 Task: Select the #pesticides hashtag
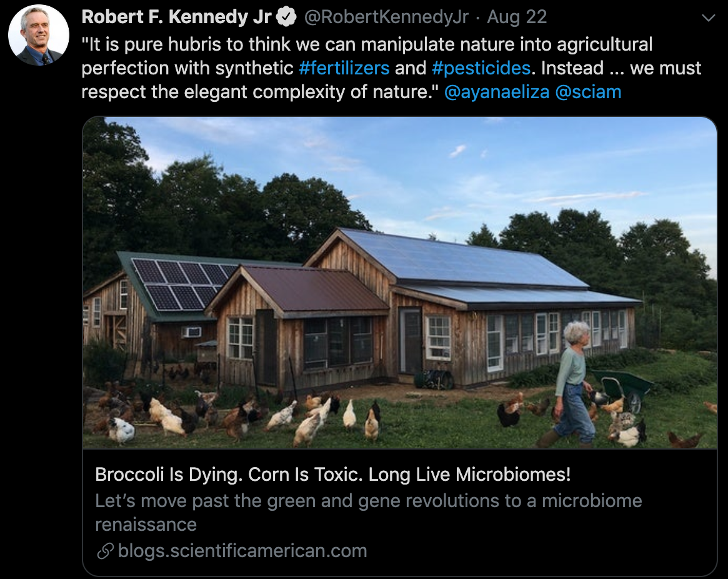(481, 68)
